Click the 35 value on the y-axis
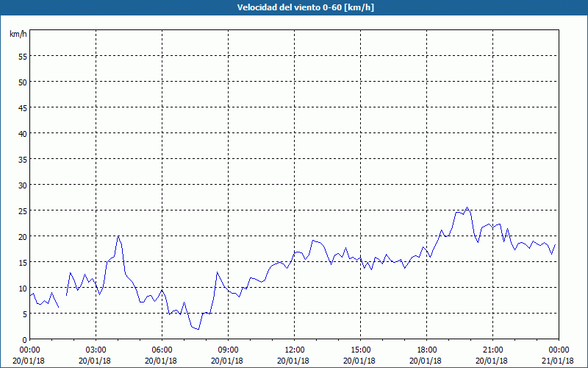Image resolution: width=588 pixels, height=368 pixels. tap(23, 159)
